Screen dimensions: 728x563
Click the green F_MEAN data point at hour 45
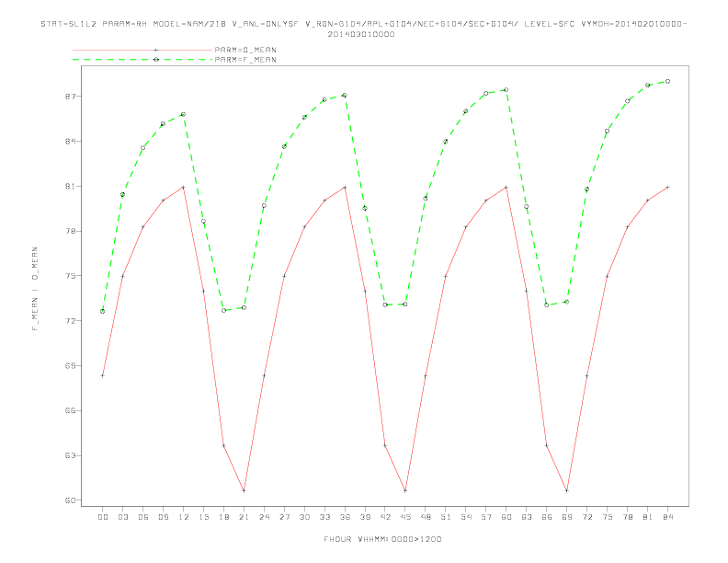coord(405,304)
